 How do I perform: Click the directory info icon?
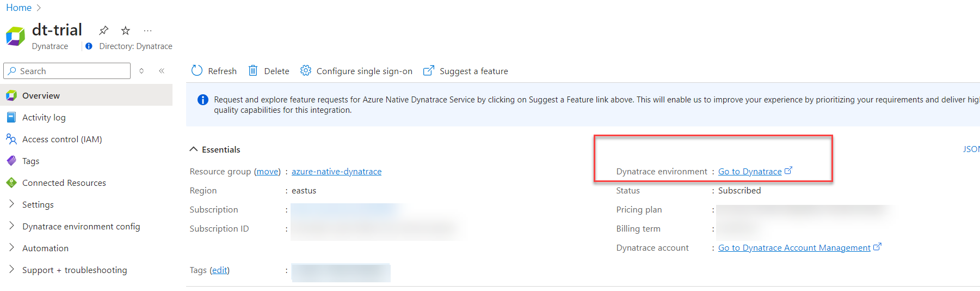pos(89,46)
